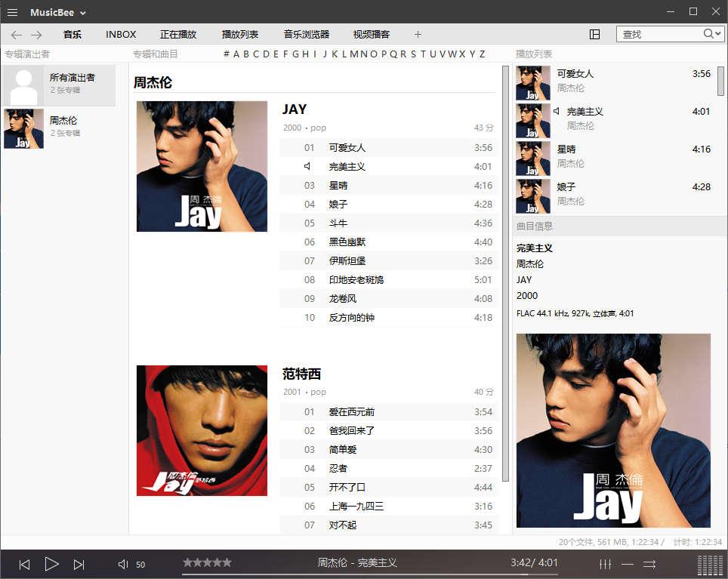Go forward with the right arrow
This screenshot has width=728, height=579.
pos(36,35)
